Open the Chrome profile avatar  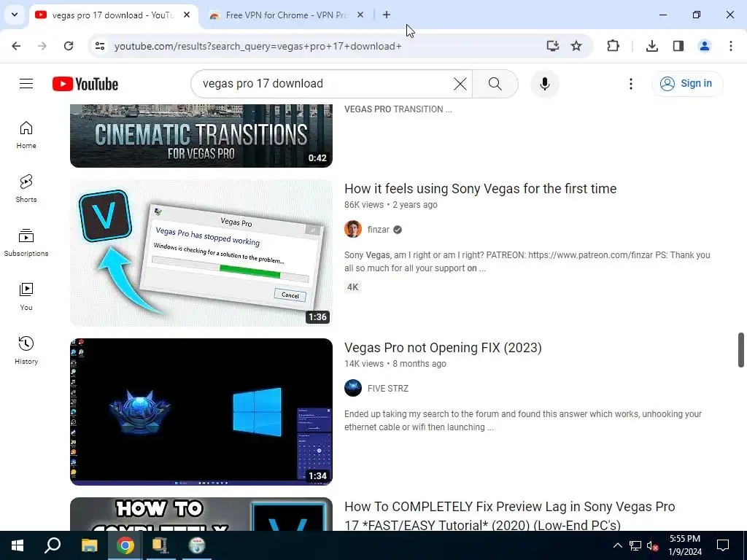(705, 46)
